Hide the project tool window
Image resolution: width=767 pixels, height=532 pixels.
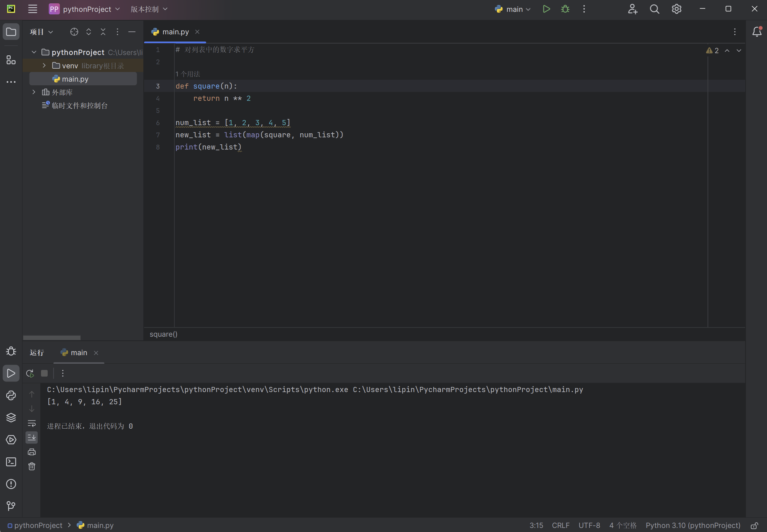(132, 32)
